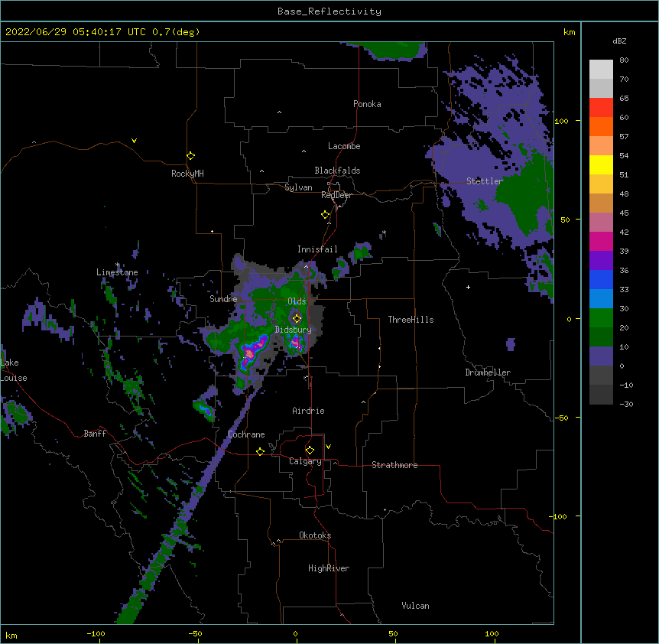659x644 pixels.
Task: Click the -50 tick label on bottom axis
Action: [x=196, y=633]
